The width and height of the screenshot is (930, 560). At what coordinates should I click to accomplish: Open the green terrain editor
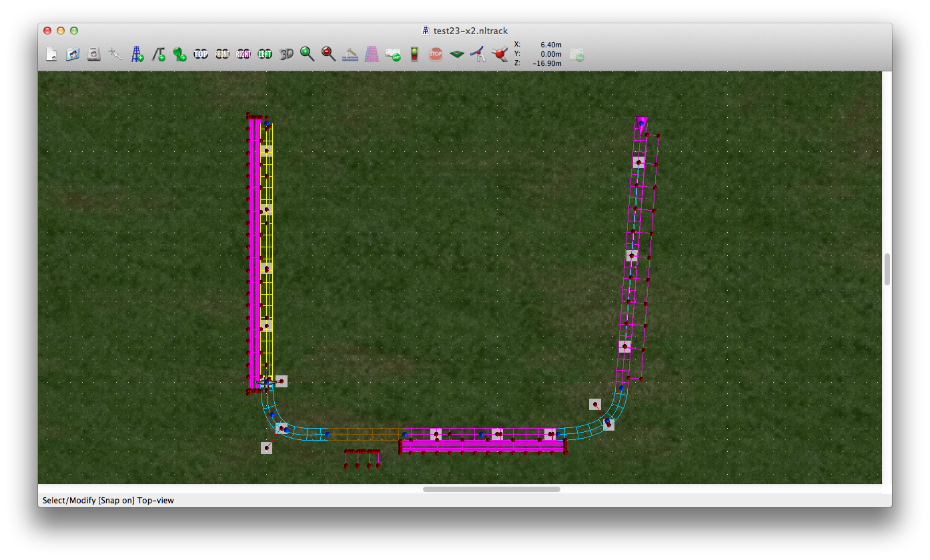[457, 55]
